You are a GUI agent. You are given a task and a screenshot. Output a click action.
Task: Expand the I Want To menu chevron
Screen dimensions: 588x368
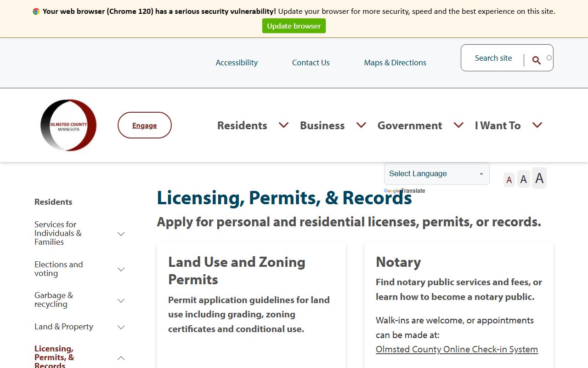[537, 125]
